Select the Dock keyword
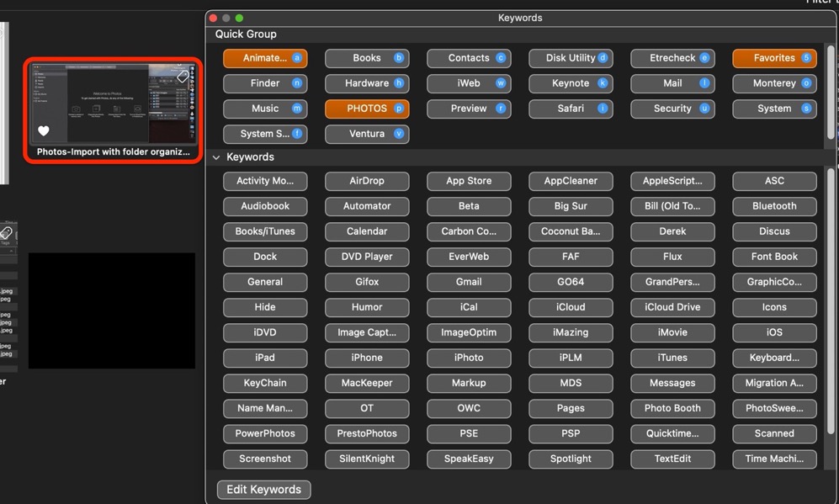Image resolution: width=839 pixels, height=504 pixels. [x=265, y=257]
